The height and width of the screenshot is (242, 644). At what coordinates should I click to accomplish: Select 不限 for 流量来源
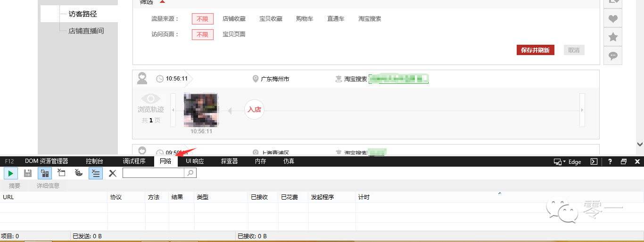click(x=203, y=19)
